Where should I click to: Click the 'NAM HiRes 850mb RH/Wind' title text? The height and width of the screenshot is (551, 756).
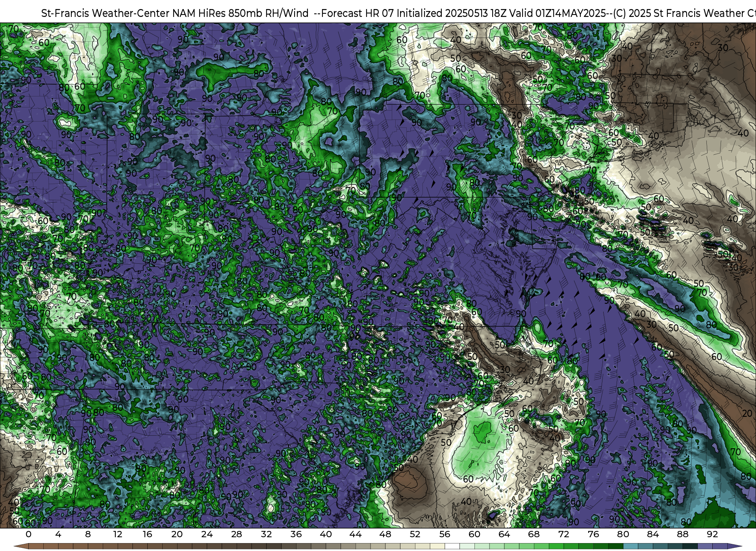[x=241, y=13]
